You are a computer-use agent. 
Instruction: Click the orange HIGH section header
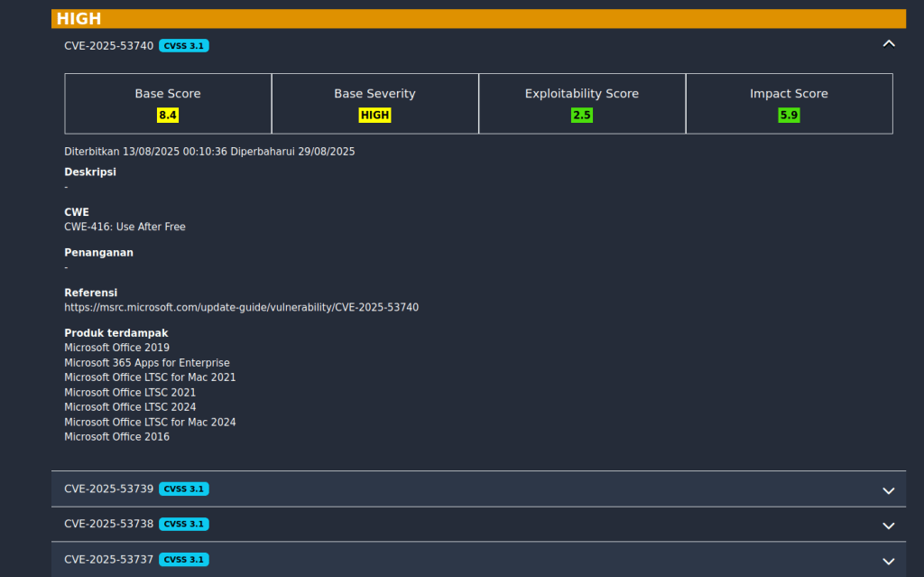478,18
